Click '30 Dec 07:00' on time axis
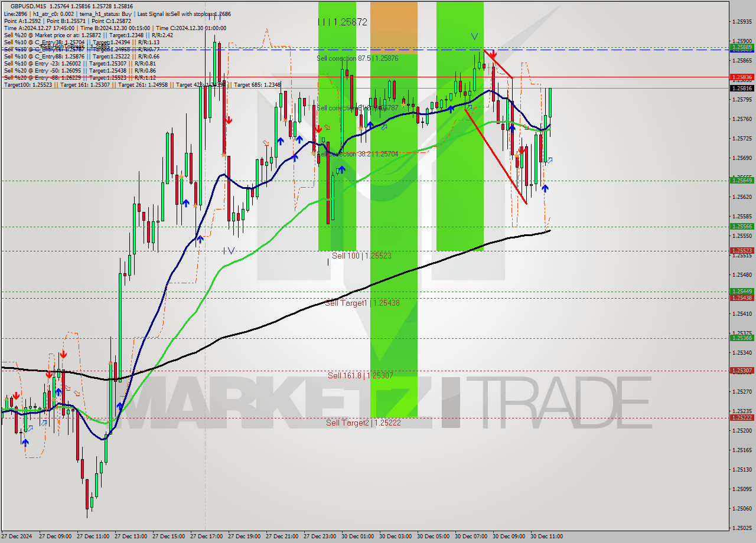 click(x=471, y=537)
